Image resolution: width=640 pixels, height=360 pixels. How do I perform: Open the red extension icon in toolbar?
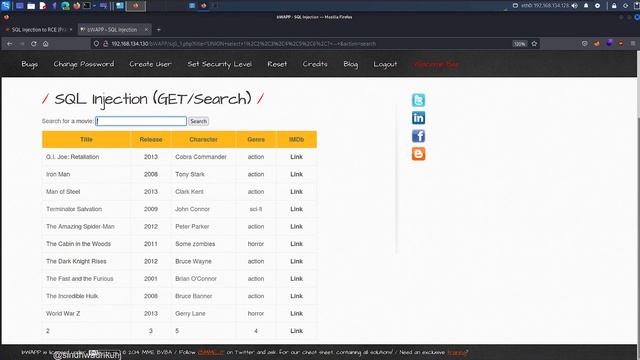tap(621, 44)
